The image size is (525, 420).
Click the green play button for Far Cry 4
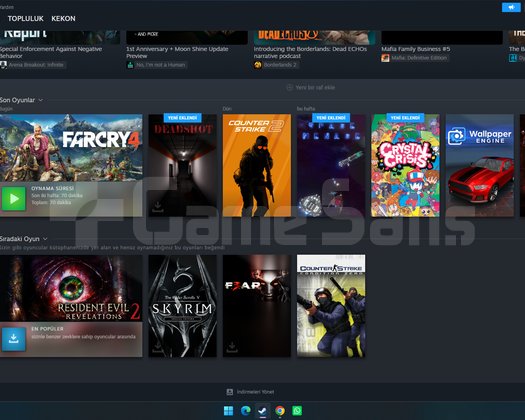[13, 199]
